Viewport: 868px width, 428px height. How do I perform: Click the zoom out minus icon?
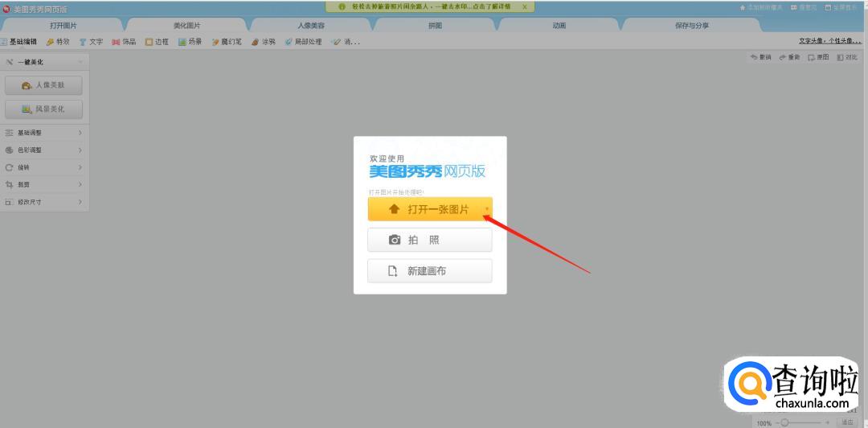777,423
